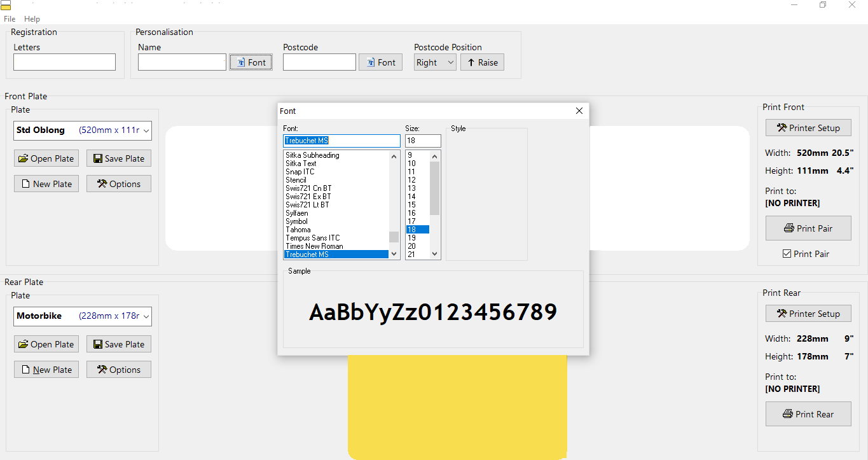Click the Open Plate button under Rear Plate

click(x=46, y=344)
